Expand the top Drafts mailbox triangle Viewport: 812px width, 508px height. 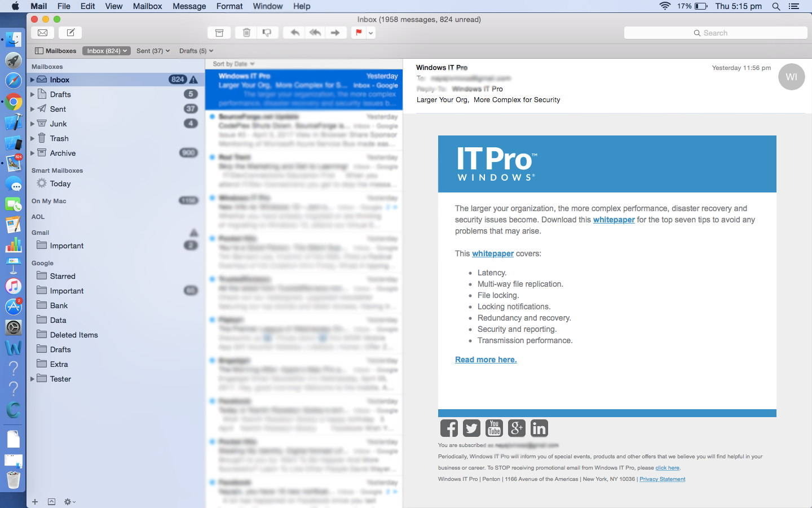coord(32,94)
